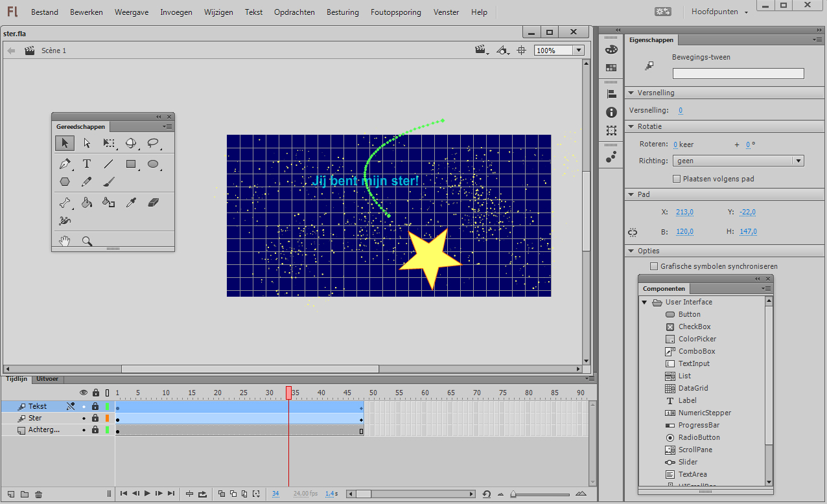This screenshot has width=827, height=504.
Task: Click the Versnelling value 0
Action: pos(681,111)
